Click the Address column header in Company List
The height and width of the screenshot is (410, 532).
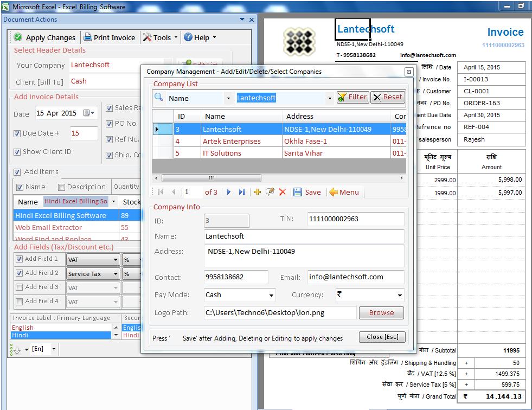click(336, 116)
